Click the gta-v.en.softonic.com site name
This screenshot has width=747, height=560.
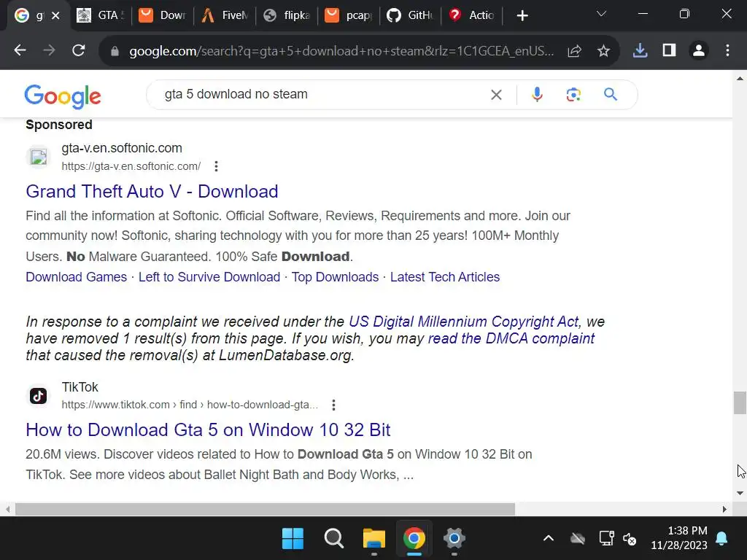coord(122,148)
